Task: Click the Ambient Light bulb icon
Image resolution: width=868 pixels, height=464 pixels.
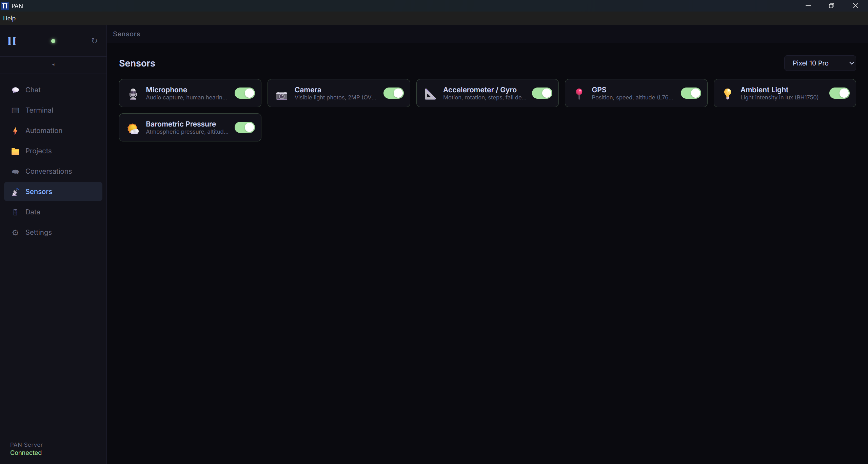Action: click(728, 94)
